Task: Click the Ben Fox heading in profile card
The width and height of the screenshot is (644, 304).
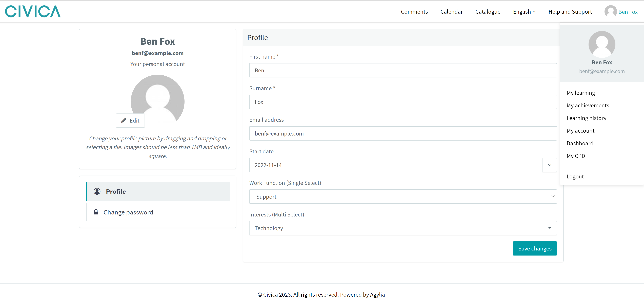Action: point(157,41)
